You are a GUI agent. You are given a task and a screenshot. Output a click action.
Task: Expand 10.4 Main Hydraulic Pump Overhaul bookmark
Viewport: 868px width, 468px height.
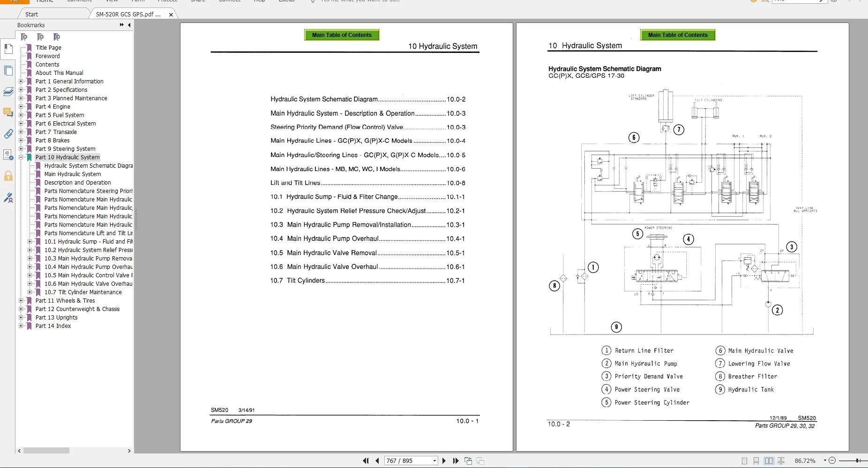[x=30, y=267]
